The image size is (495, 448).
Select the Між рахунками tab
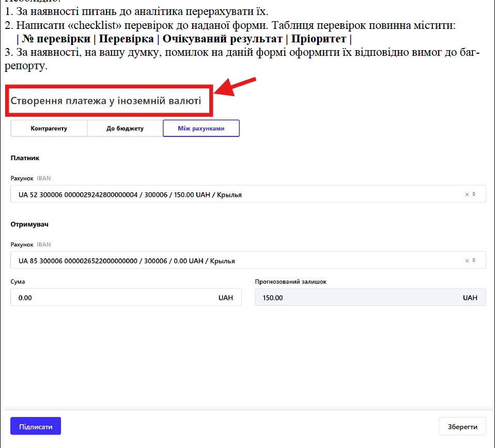(201, 128)
